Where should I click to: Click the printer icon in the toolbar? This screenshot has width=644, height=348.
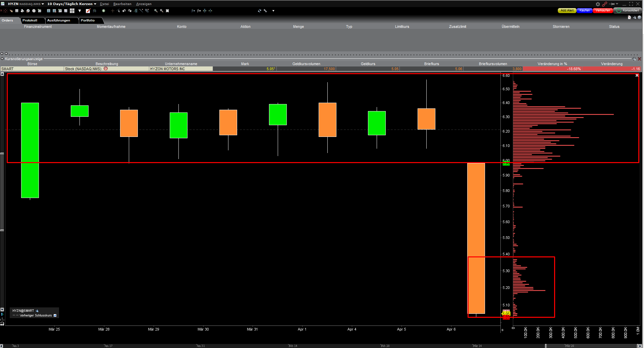pos(22,11)
